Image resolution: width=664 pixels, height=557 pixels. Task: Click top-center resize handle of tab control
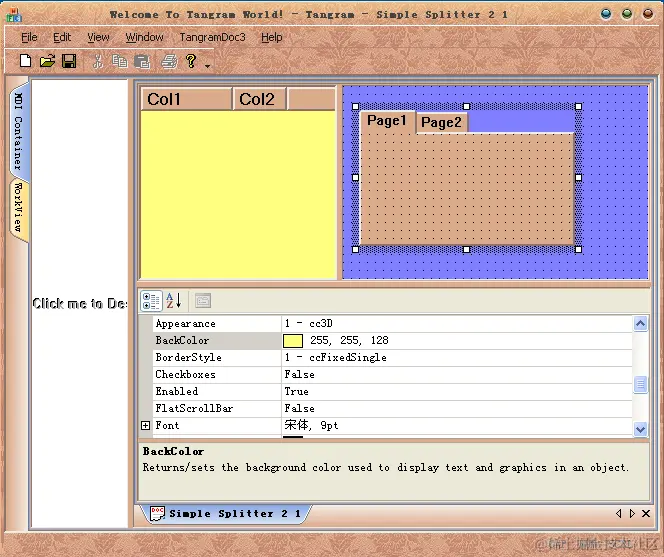click(467, 106)
